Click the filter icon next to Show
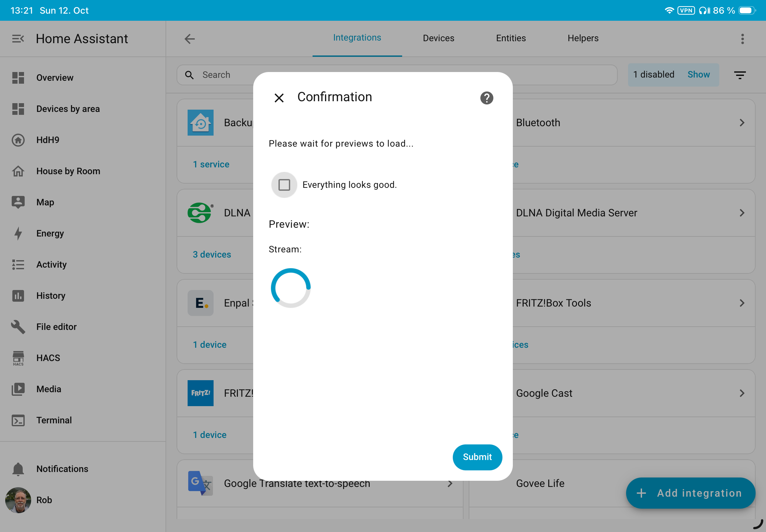This screenshot has width=766, height=532. (x=740, y=75)
